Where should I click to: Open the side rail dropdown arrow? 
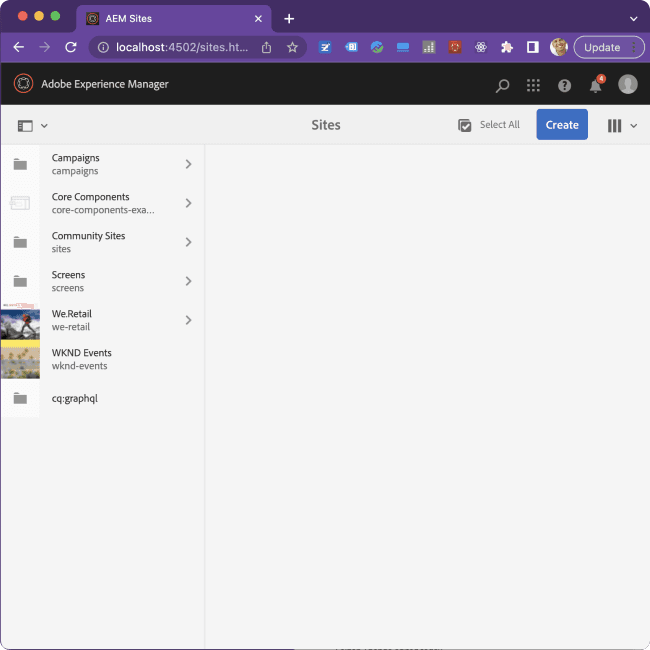pyautogui.click(x=44, y=126)
